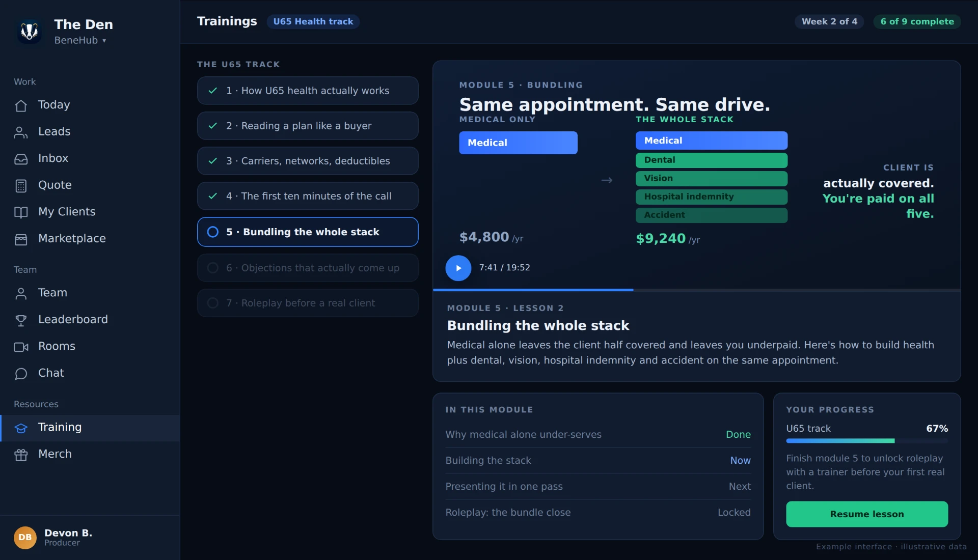Click The Den badger logo
This screenshot has height=560, width=978.
coord(30,32)
